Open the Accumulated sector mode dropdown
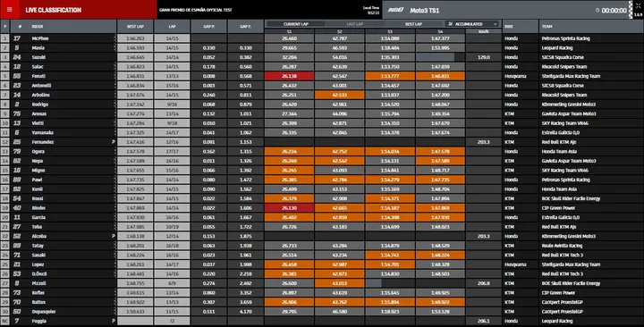 [472, 24]
